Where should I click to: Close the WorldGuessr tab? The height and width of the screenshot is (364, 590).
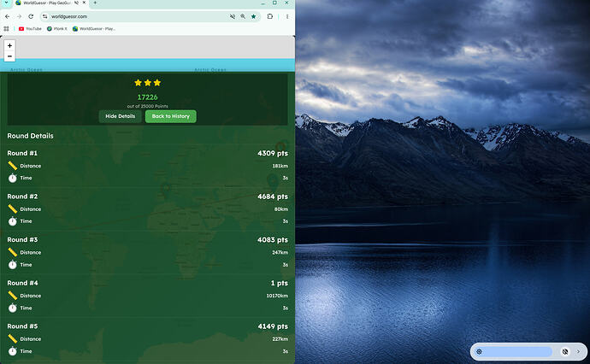point(85,3)
